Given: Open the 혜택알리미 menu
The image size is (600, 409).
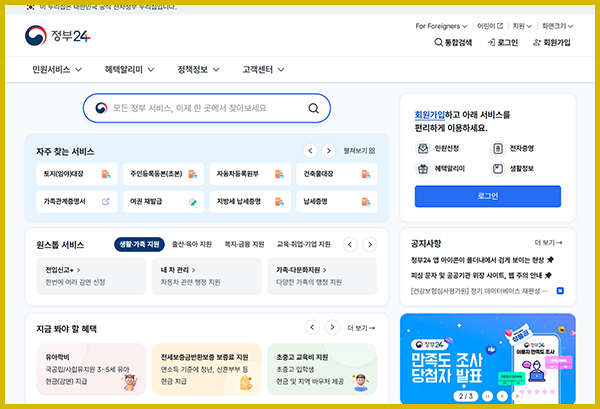Looking at the screenshot, I should click(129, 69).
